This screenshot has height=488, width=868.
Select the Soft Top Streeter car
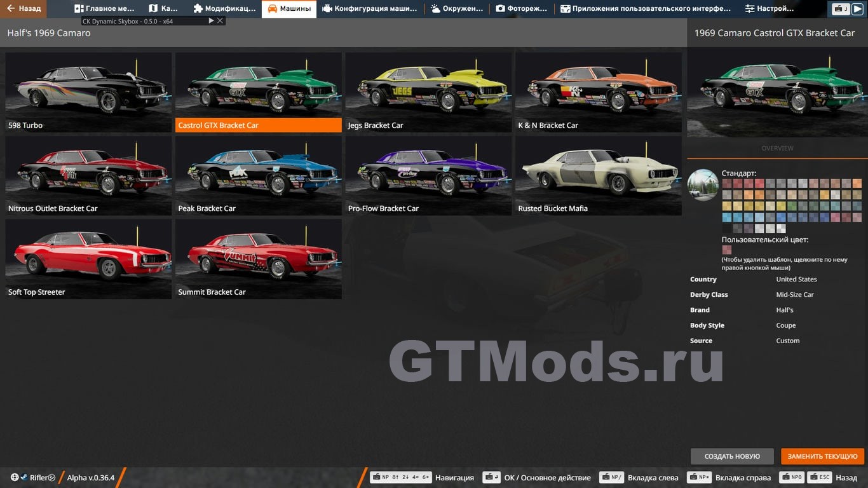[88, 259]
